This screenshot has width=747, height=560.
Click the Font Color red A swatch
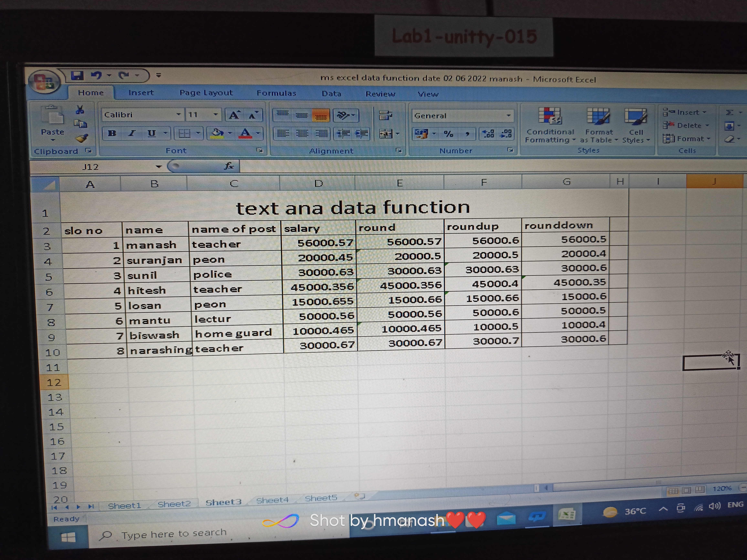(246, 133)
